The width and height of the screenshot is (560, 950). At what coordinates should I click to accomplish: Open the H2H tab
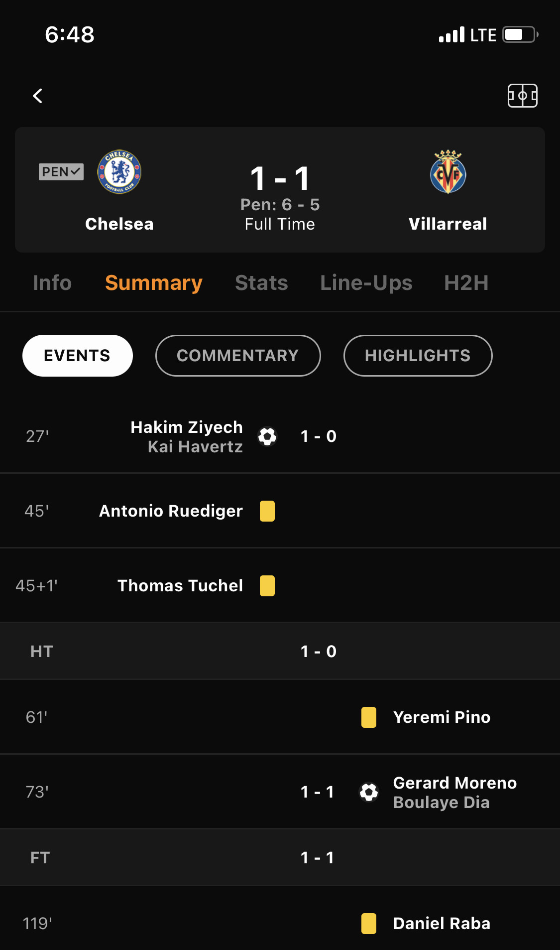466,283
